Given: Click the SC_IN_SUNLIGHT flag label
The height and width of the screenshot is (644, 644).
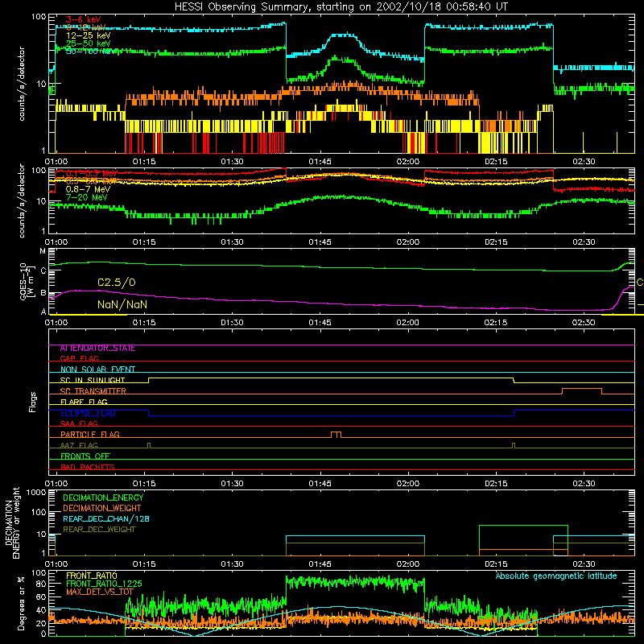Looking at the screenshot, I should (93, 380).
